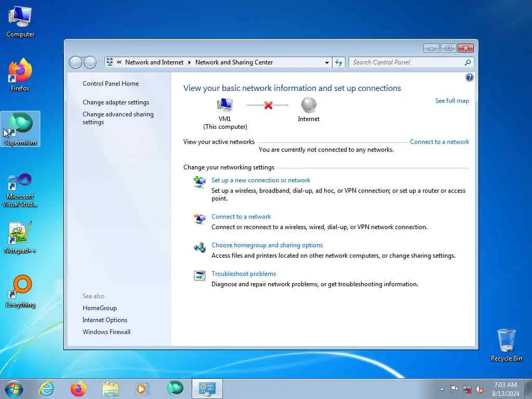This screenshot has width=532, height=399.
Task: Click Network and Internet breadcrumb
Action: [154, 62]
